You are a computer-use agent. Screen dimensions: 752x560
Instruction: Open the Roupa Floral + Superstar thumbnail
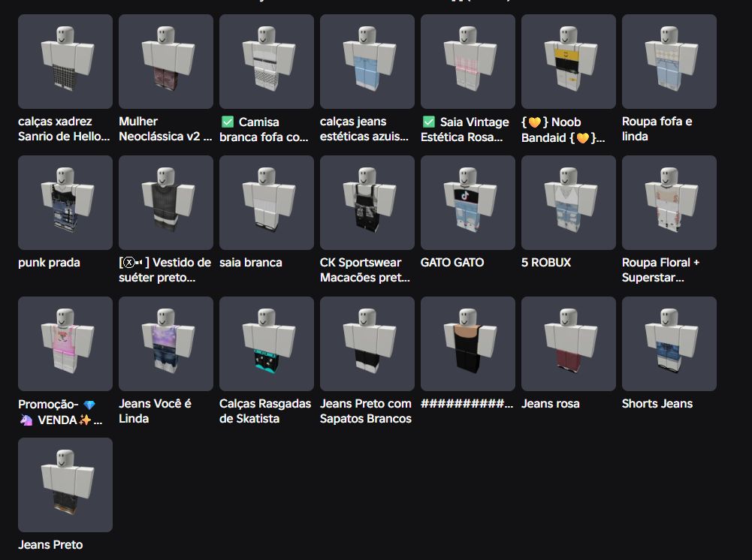[x=669, y=203]
